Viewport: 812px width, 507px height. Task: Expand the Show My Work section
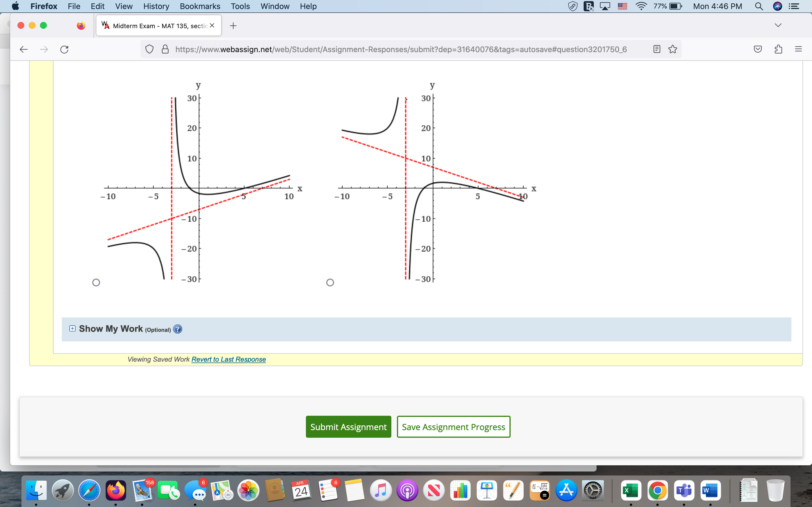(72, 328)
